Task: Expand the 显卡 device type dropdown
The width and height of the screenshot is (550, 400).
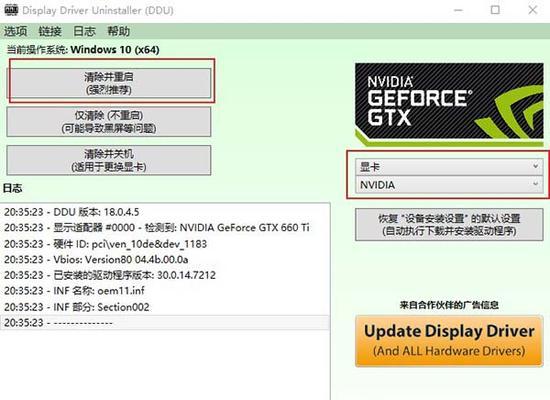Action: coord(448,167)
